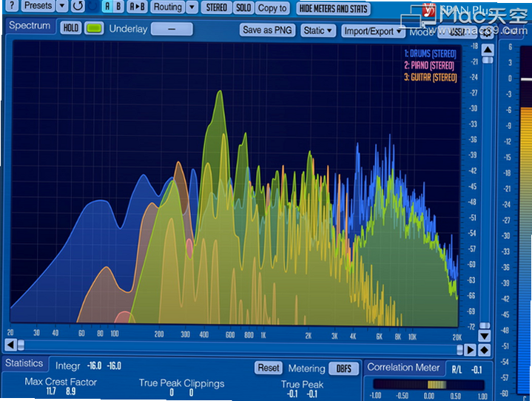
Task: Click the Copy to button
Action: 272,8
